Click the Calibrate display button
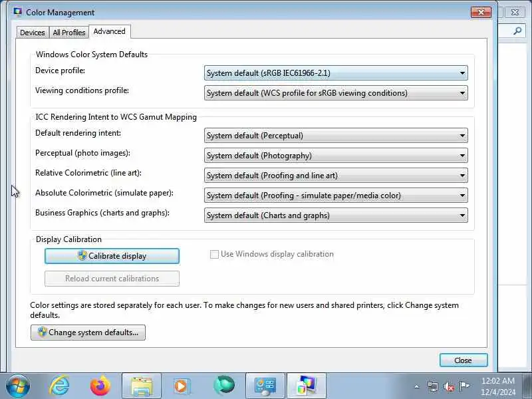532x399 pixels. 112,256
